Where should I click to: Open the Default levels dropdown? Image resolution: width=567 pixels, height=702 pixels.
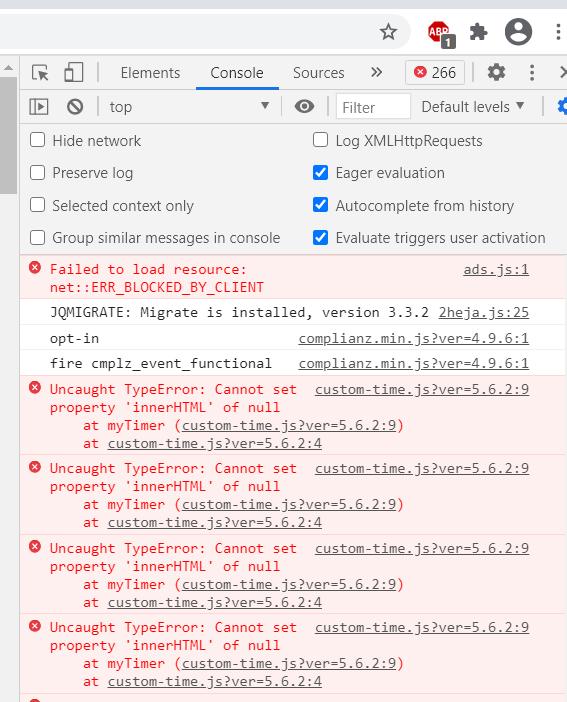coord(473,107)
